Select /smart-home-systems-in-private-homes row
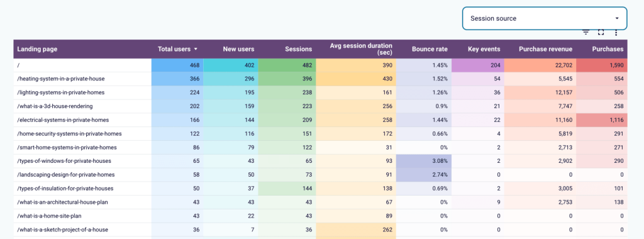The height and width of the screenshot is (239, 644). (x=320, y=147)
